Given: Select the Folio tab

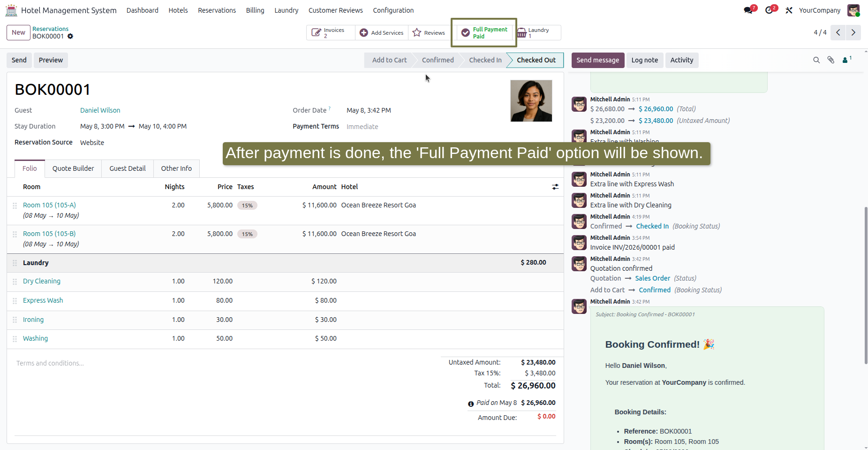Looking at the screenshot, I should tap(30, 168).
